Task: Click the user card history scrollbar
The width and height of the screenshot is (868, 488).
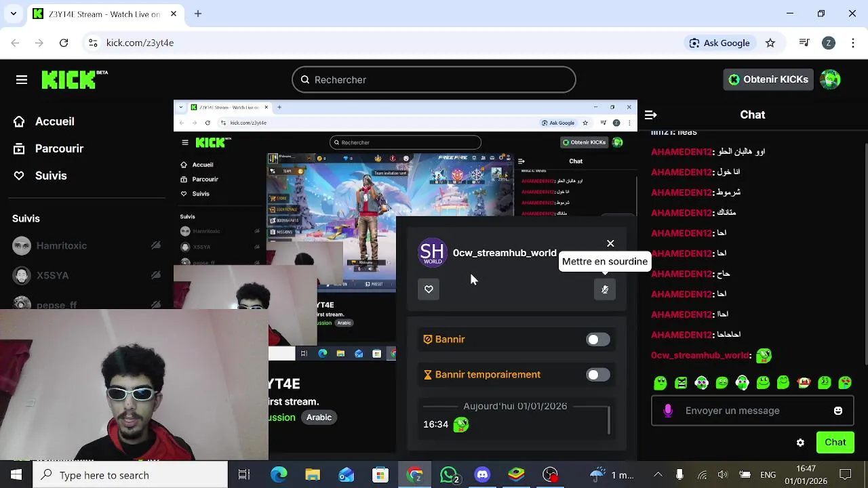Action: click(609, 420)
